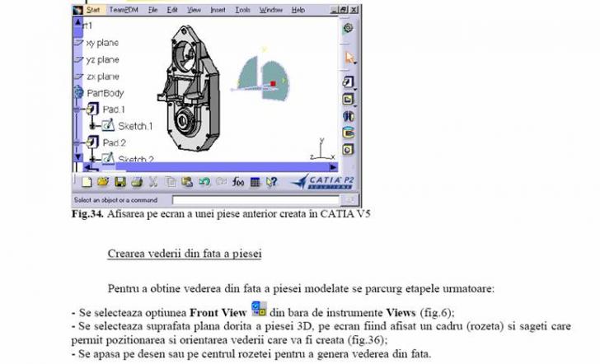Click the command input field
Viewport: 600px width, 364px height.
tap(247, 199)
